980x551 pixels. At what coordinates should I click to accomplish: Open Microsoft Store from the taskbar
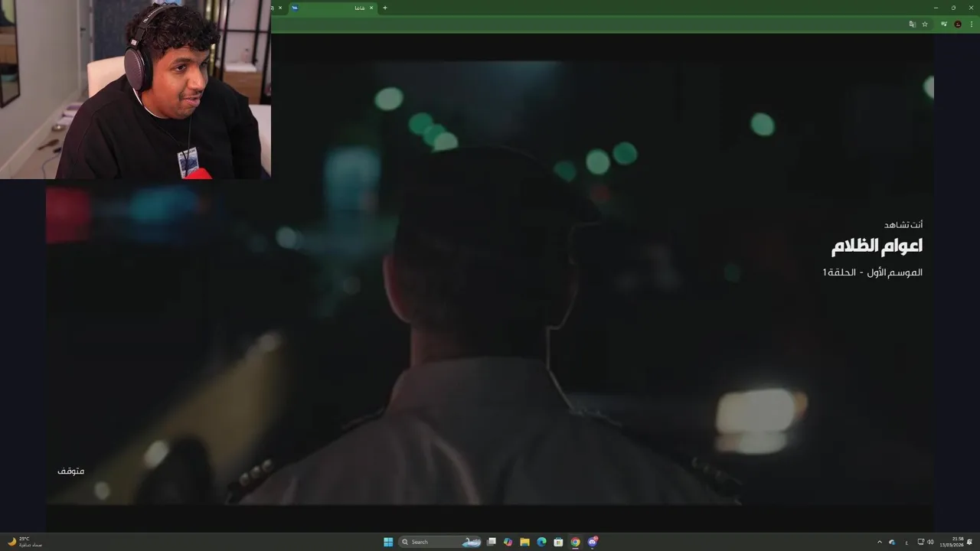point(558,542)
